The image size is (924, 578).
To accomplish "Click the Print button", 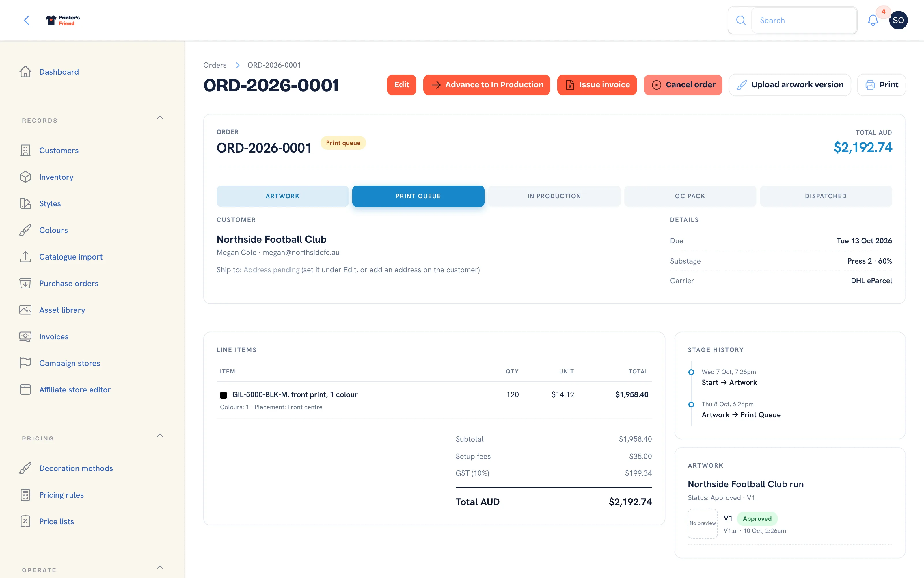I will [x=881, y=85].
